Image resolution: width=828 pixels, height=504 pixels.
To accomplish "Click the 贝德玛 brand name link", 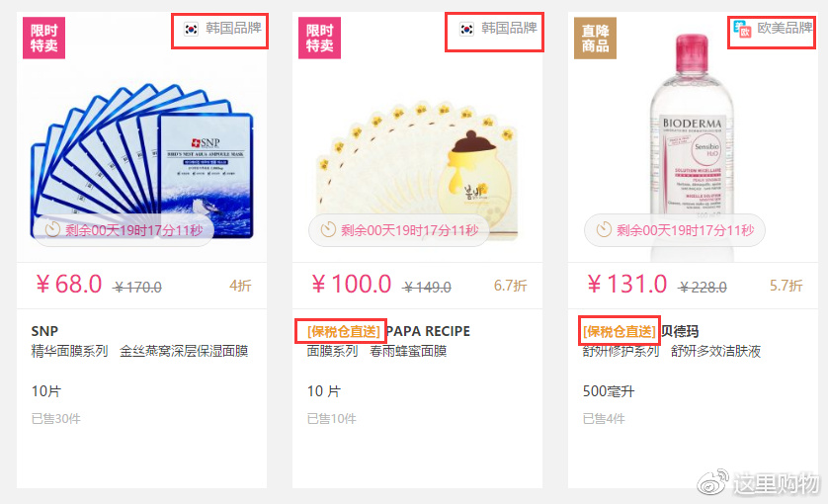I will [680, 331].
